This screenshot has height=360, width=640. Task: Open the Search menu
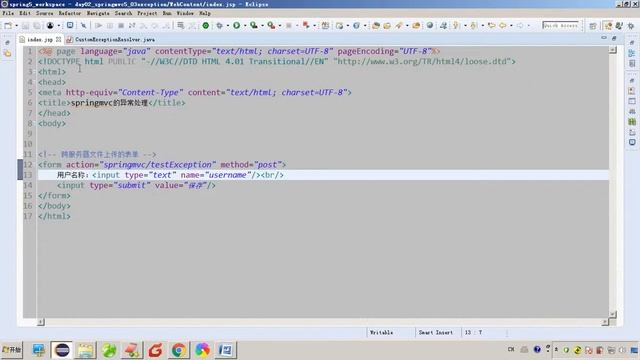point(123,13)
